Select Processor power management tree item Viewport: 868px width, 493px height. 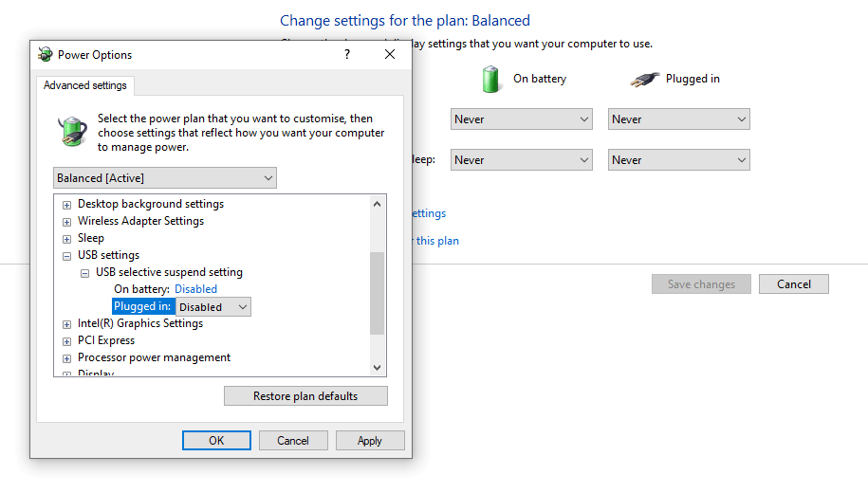point(154,357)
